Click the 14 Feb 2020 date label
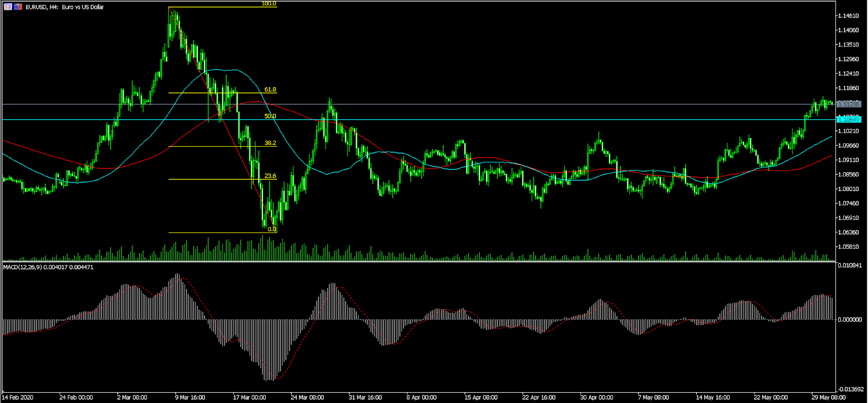The height and width of the screenshot is (403, 868). pyautogui.click(x=18, y=398)
